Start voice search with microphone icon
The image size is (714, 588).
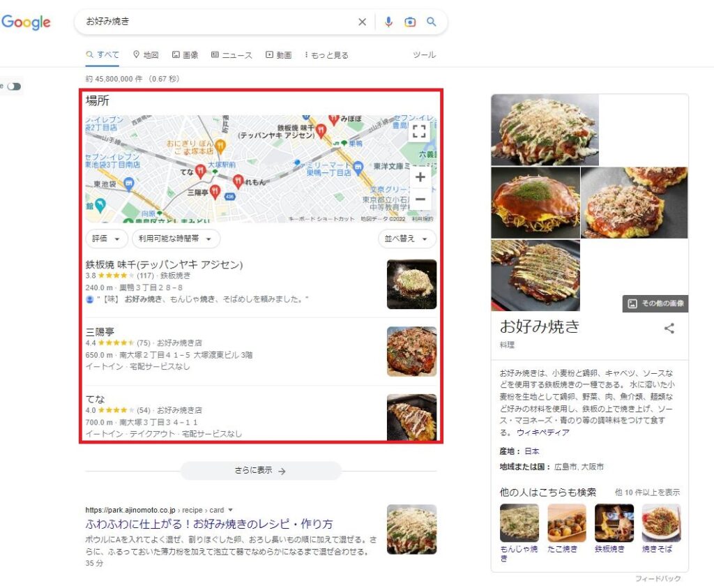tap(388, 22)
